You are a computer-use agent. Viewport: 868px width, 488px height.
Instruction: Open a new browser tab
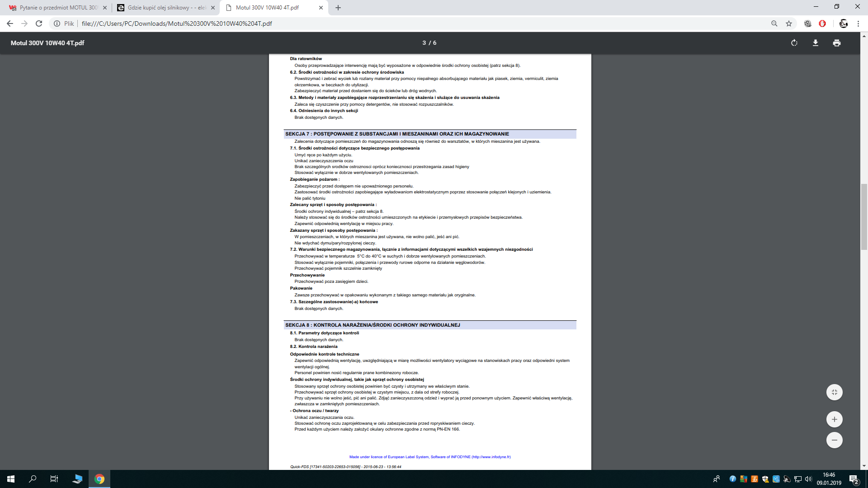[338, 8]
